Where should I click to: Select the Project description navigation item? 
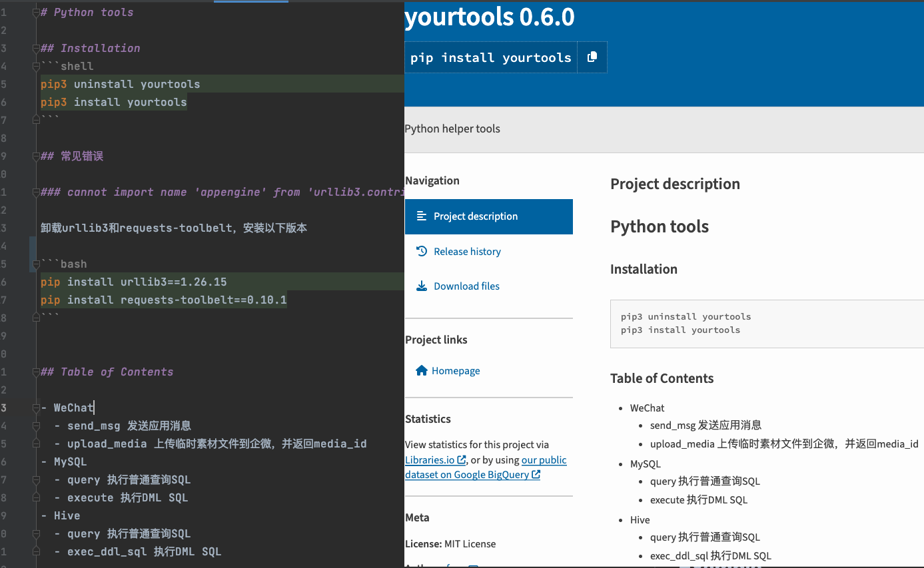(x=476, y=216)
